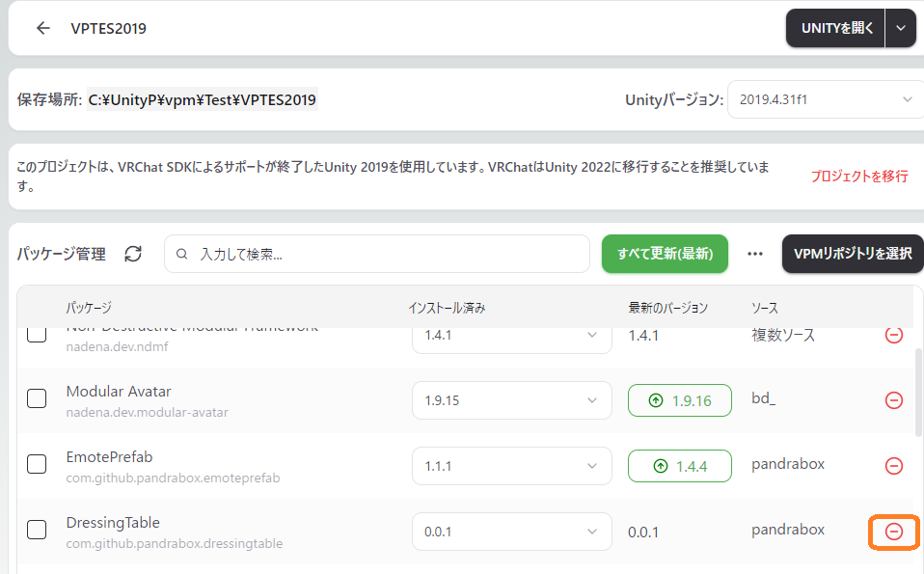The image size is (924, 574).
Task: Open the nadena.dev.ndmf 1.4.1 version dropdown
Action: tap(511, 339)
